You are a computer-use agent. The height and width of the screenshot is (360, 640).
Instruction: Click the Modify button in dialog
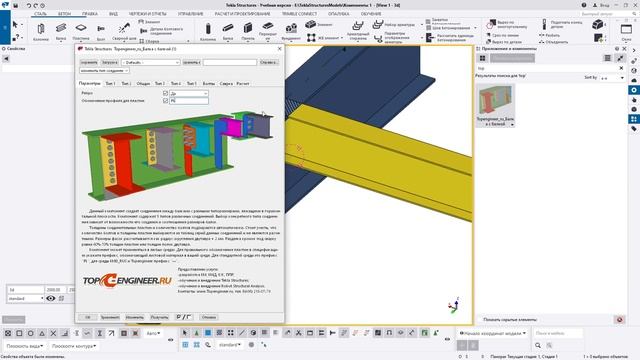pos(135,317)
